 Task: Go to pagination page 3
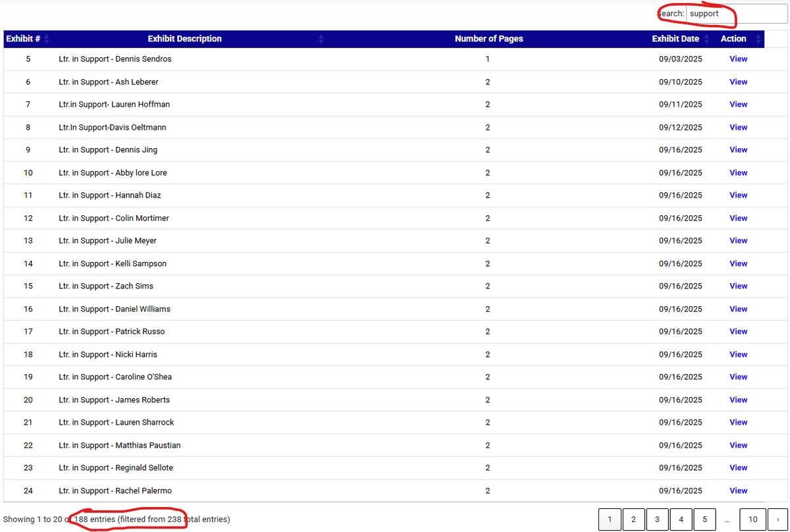(x=657, y=519)
